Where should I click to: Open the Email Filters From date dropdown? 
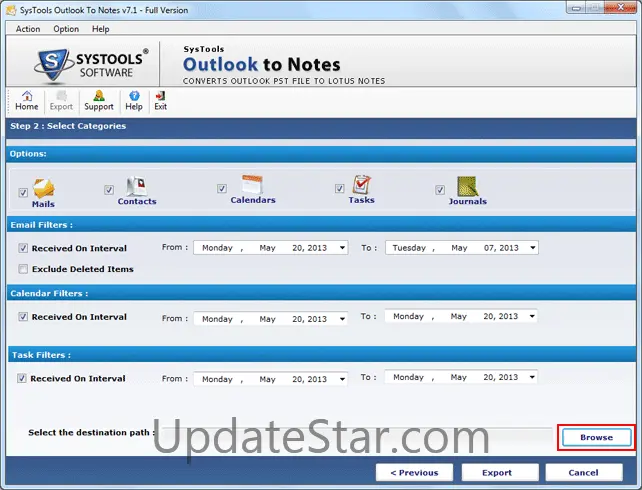(342, 248)
